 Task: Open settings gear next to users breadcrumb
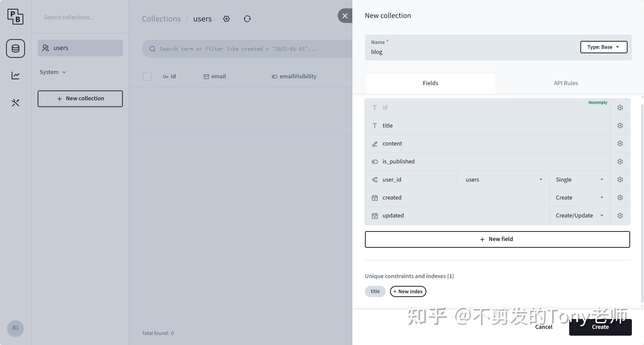point(226,19)
